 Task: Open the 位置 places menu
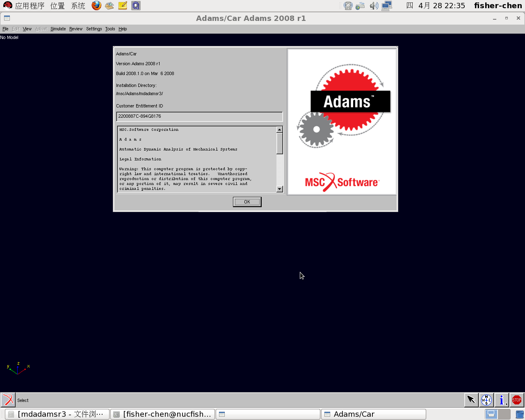click(57, 6)
